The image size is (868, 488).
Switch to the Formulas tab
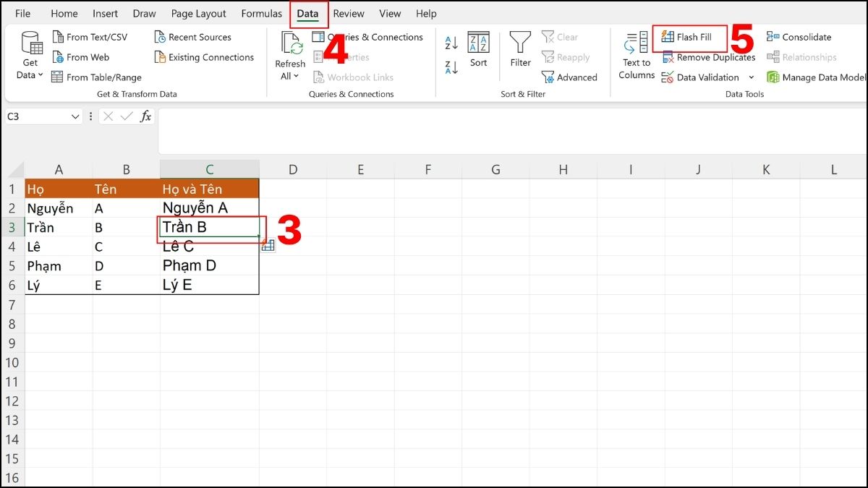pyautogui.click(x=262, y=14)
